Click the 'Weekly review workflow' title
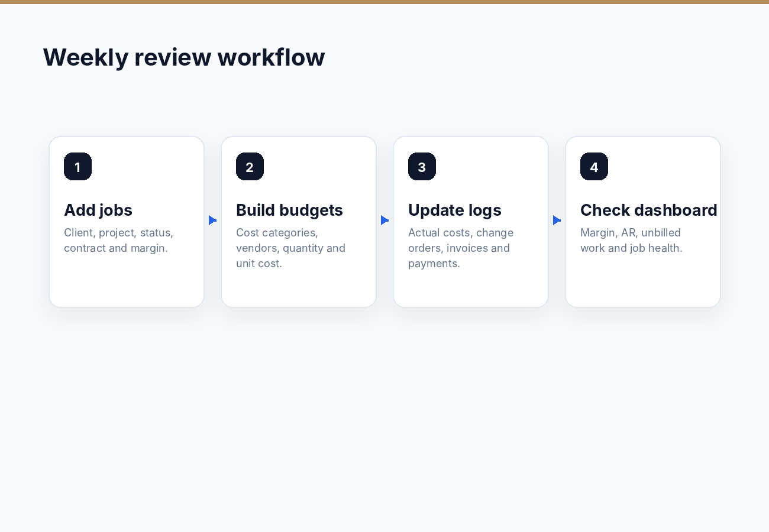 tap(184, 57)
